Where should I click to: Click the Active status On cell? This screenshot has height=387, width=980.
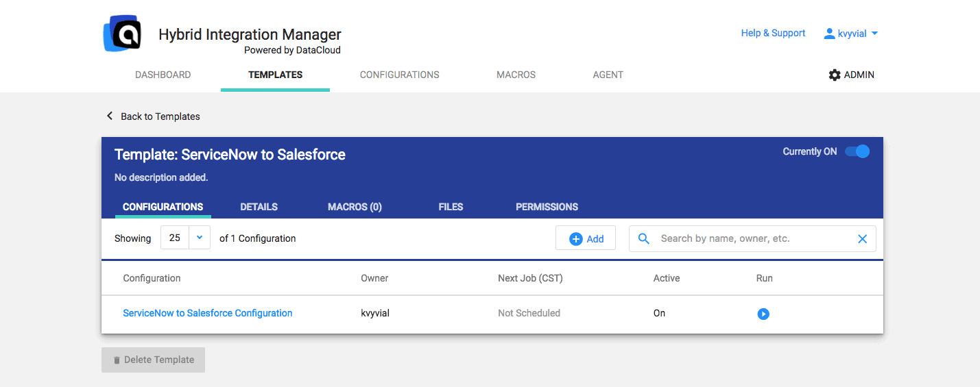click(659, 313)
